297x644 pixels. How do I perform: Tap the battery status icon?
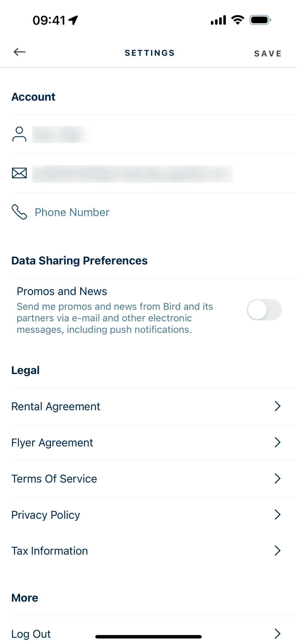click(x=260, y=20)
